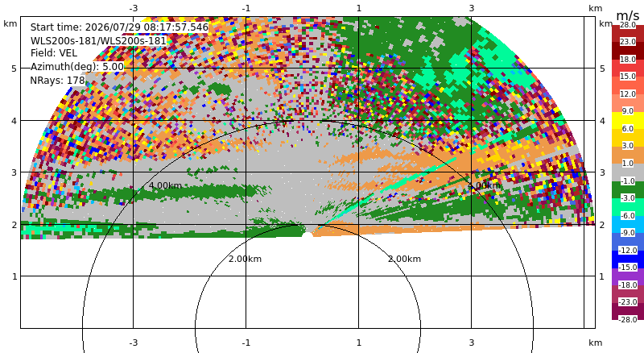Click the Azimuth(deg): 5.00 label
Viewport: 644px width, 353px height.
point(76,67)
